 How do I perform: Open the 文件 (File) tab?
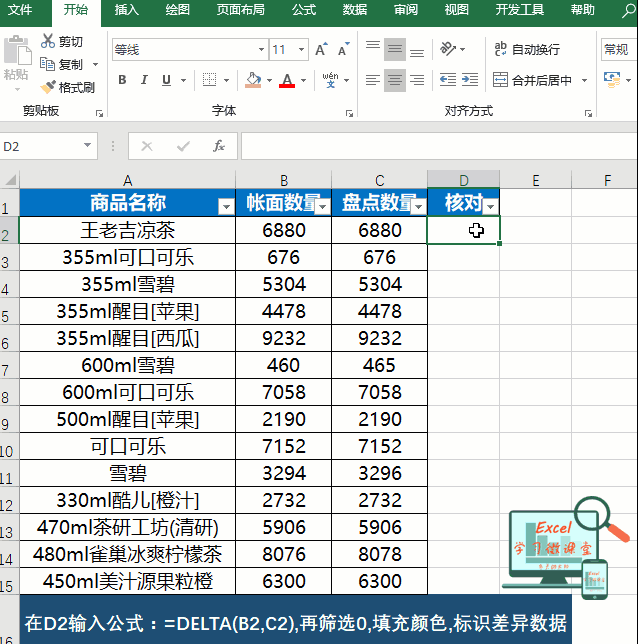(20, 9)
